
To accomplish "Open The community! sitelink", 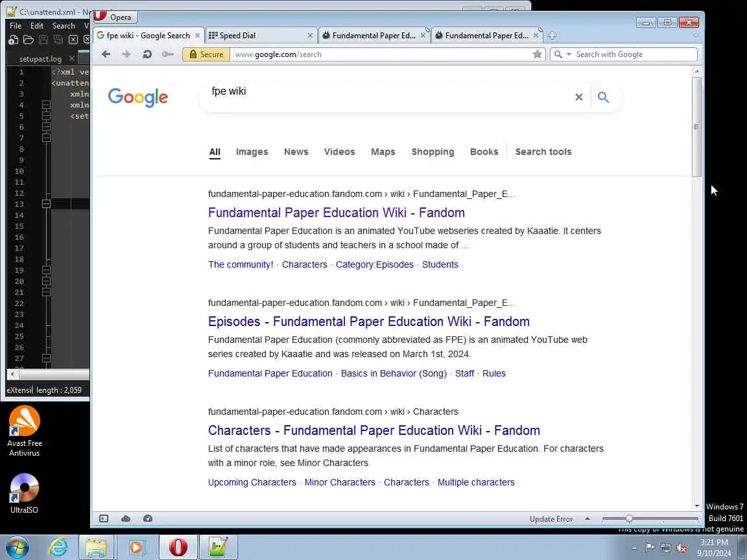I will pos(241,264).
